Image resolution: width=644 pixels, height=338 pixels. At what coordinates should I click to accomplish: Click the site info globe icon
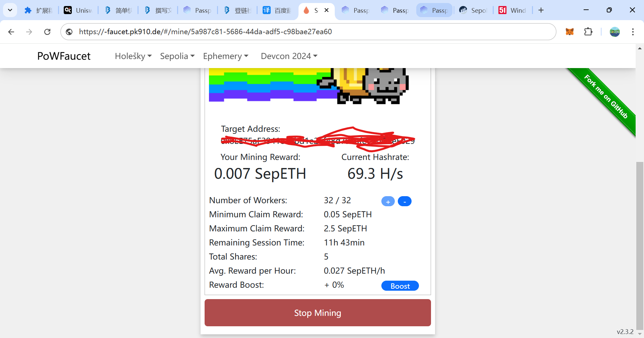[69, 32]
